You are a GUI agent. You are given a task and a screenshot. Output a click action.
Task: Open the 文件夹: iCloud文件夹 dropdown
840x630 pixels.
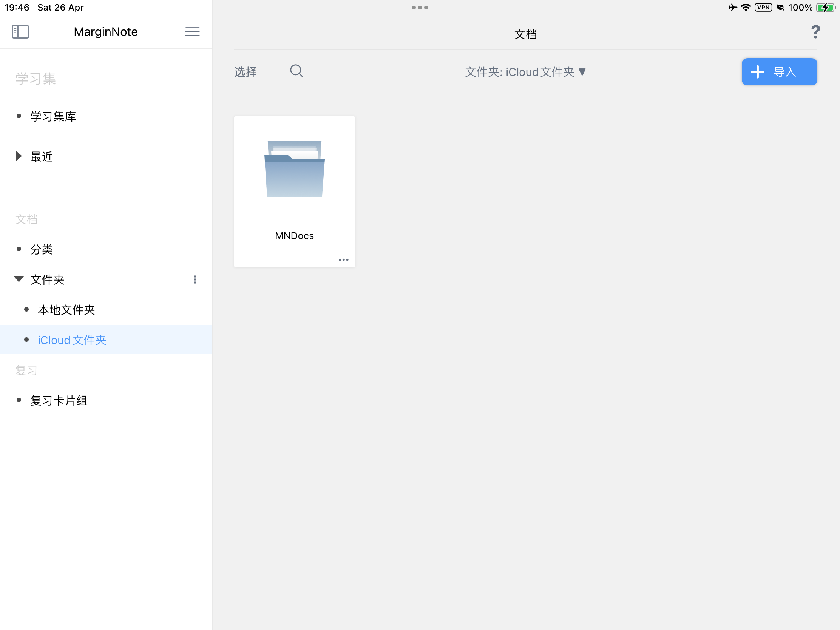[526, 72]
